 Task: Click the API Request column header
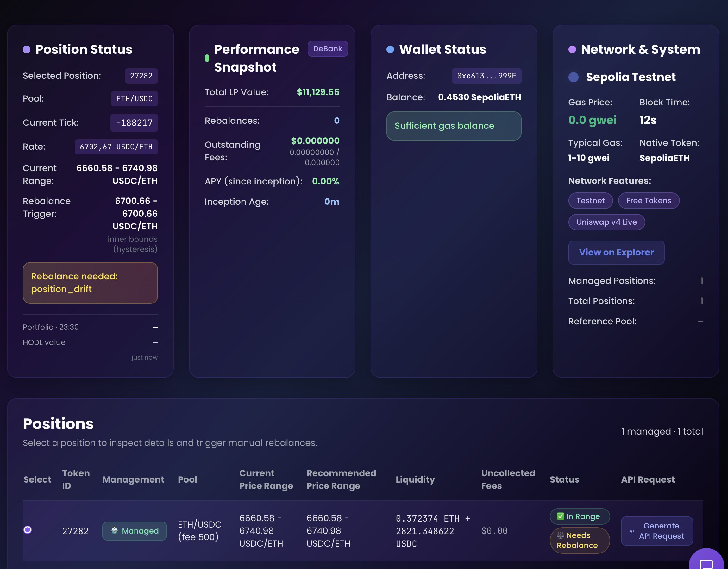(648, 479)
